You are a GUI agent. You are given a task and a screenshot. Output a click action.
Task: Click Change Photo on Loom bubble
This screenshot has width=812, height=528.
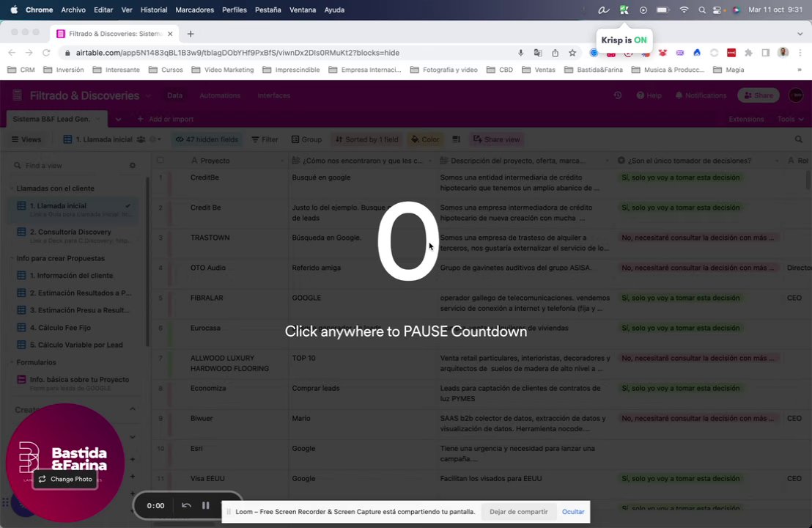[x=65, y=479]
